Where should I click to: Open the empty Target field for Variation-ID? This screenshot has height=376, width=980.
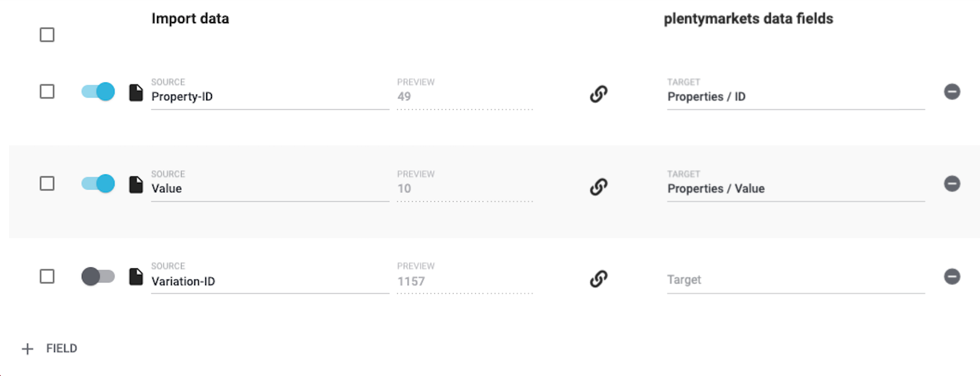pos(795,280)
